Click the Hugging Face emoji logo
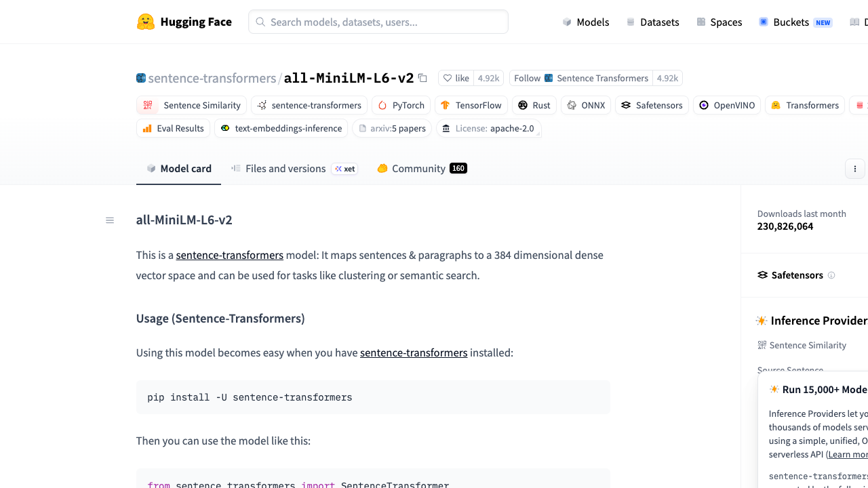The image size is (868, 488). [146, 22]
